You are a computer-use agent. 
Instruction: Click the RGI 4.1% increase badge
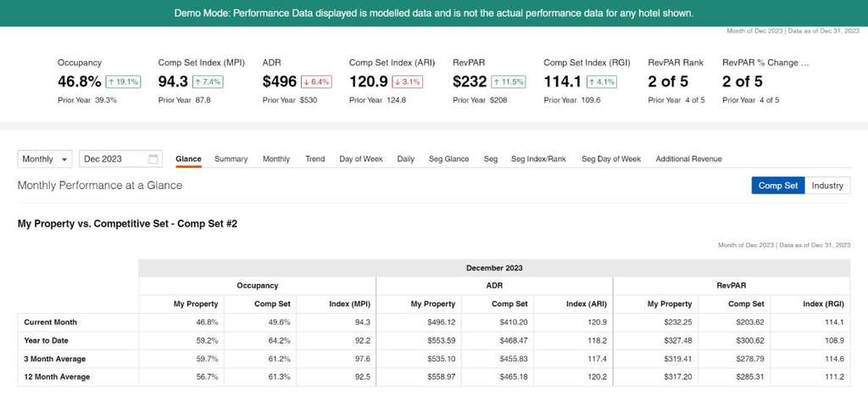coord(603,82)
